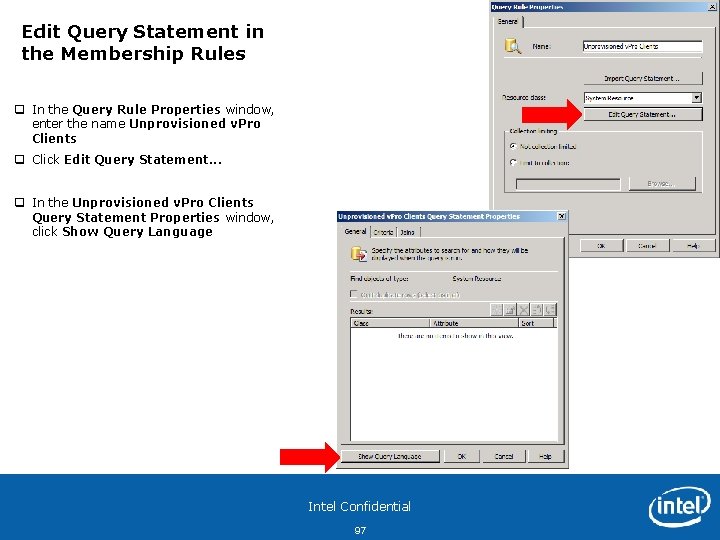
Task: Click the delete X icon above results
Action: (523, 309)
